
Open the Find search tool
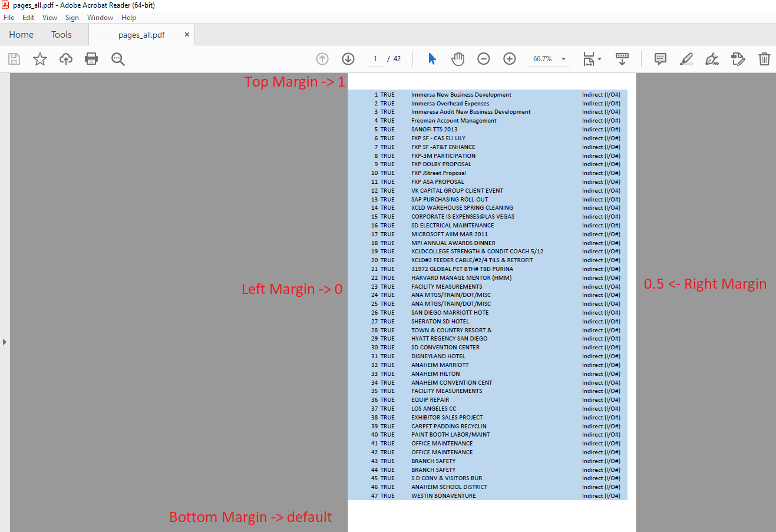(x=118, y=59)
